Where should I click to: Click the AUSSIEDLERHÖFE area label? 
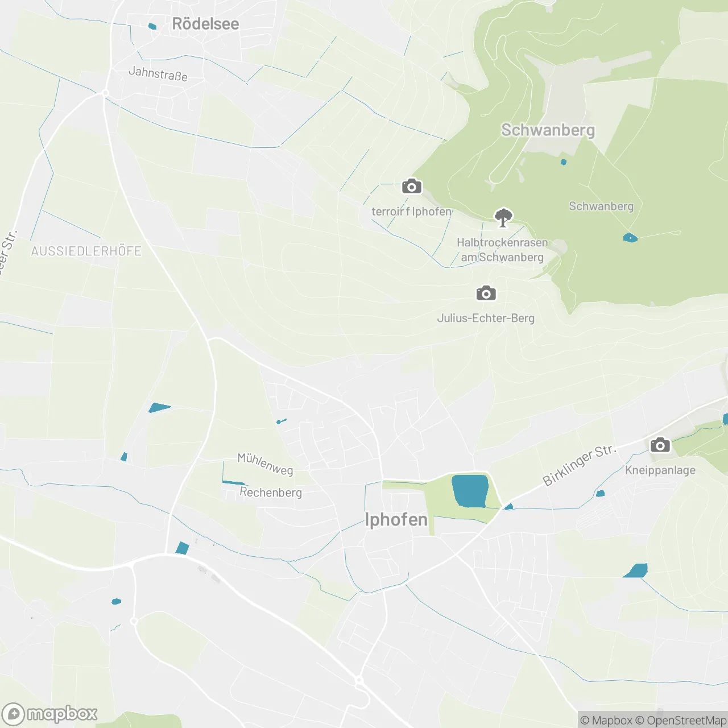point(86,251)
